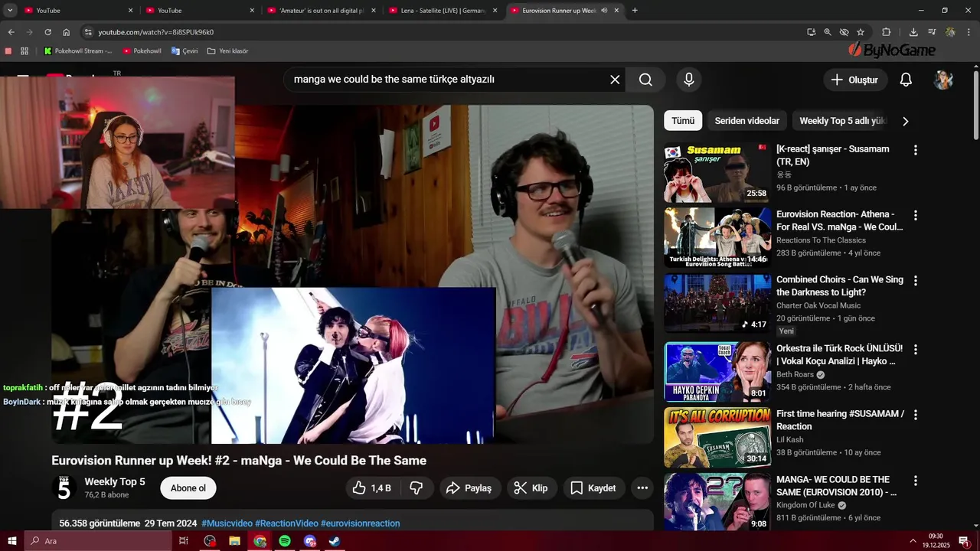Image resolution: width=980 pixels, height=551 pixels.
Task: Open more actions ellipsis beside Kaydet
Action: pos(642,488)
